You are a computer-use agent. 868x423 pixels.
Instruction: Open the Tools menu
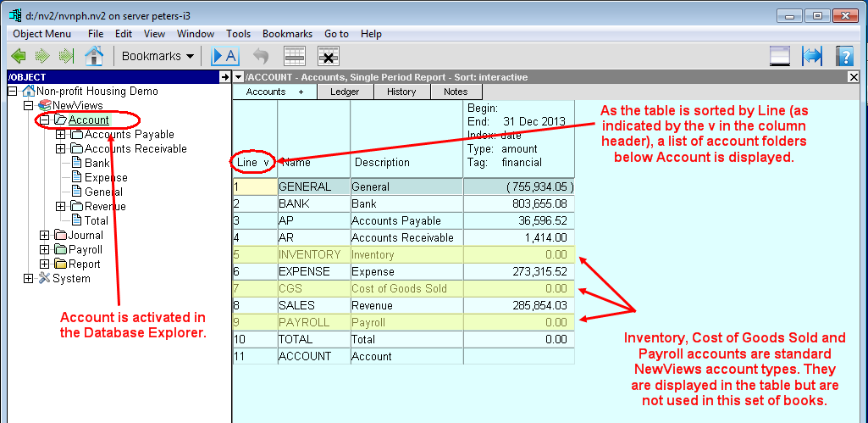pos(238,34)
